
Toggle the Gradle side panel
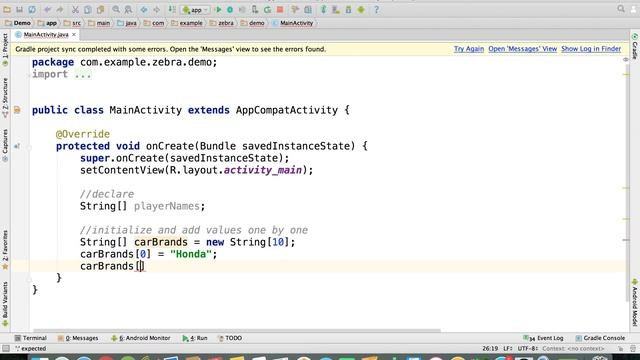(635, 47)
